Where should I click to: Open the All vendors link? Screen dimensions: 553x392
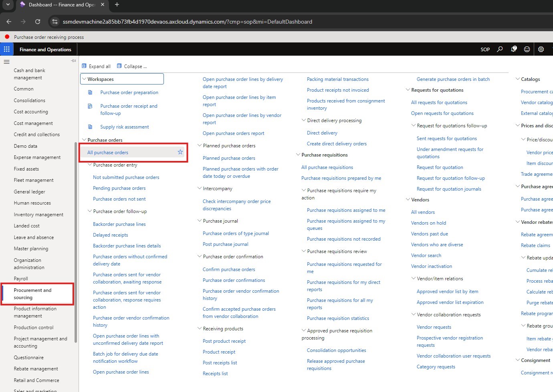click(423, 212)
